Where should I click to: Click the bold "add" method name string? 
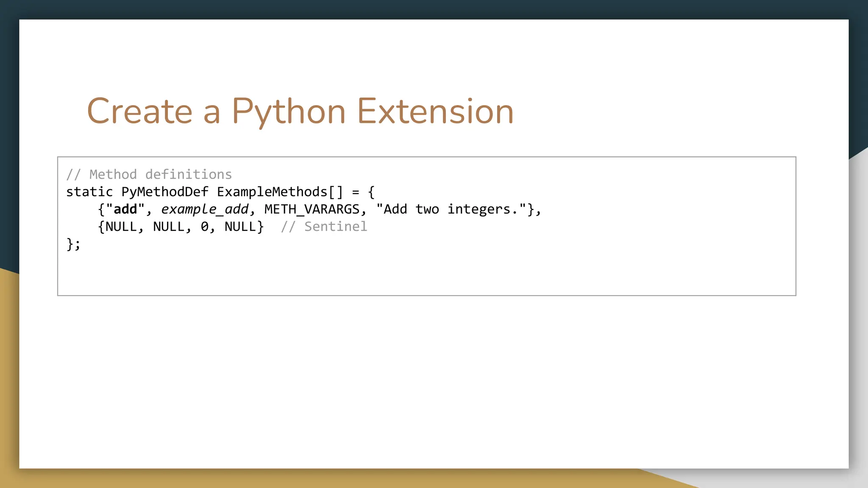125,209
